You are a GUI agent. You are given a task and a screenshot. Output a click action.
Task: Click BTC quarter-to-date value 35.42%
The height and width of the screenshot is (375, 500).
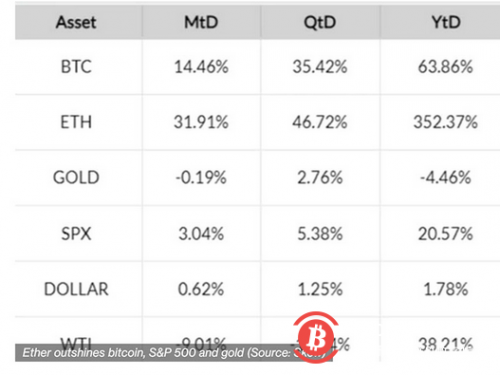pos(320,67)
